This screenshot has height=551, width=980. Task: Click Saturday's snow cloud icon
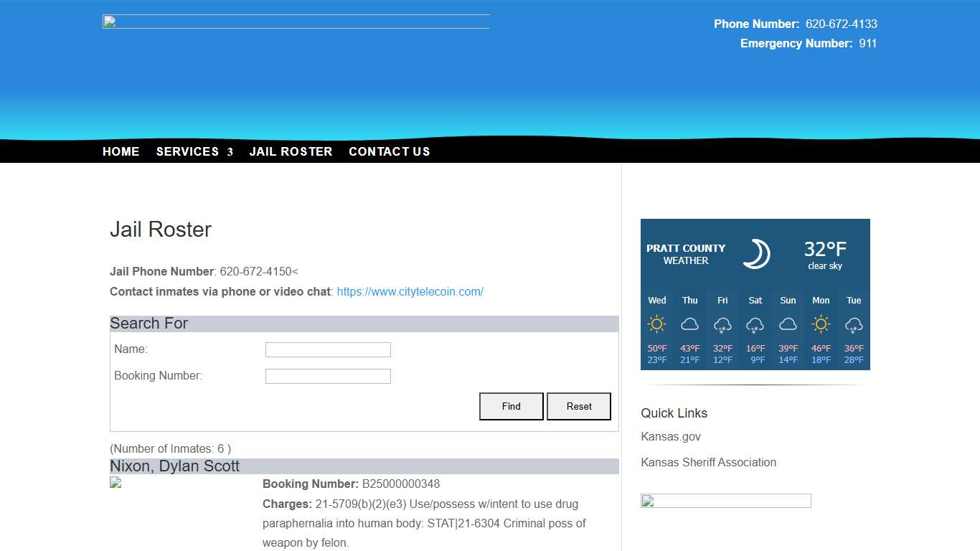755,325
